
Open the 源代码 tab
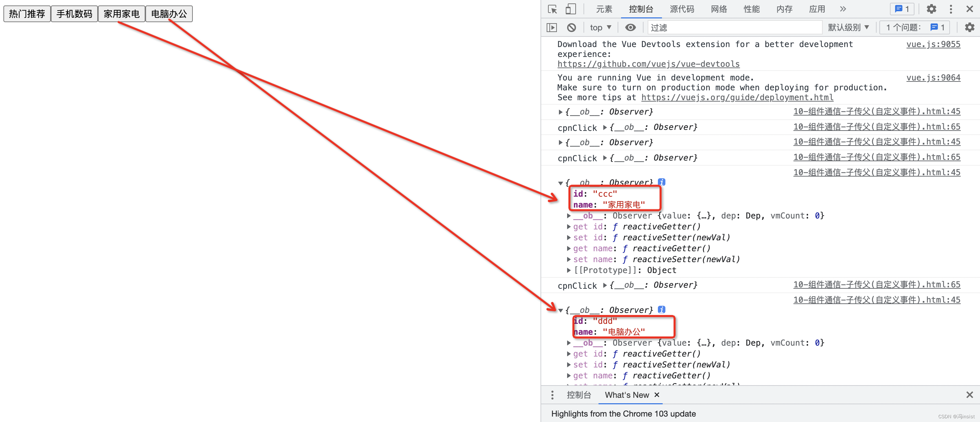[x=682, y=9]
